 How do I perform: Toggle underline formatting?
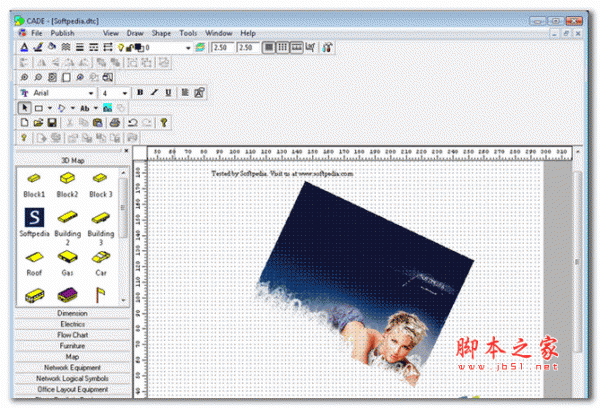coord(168,93)
